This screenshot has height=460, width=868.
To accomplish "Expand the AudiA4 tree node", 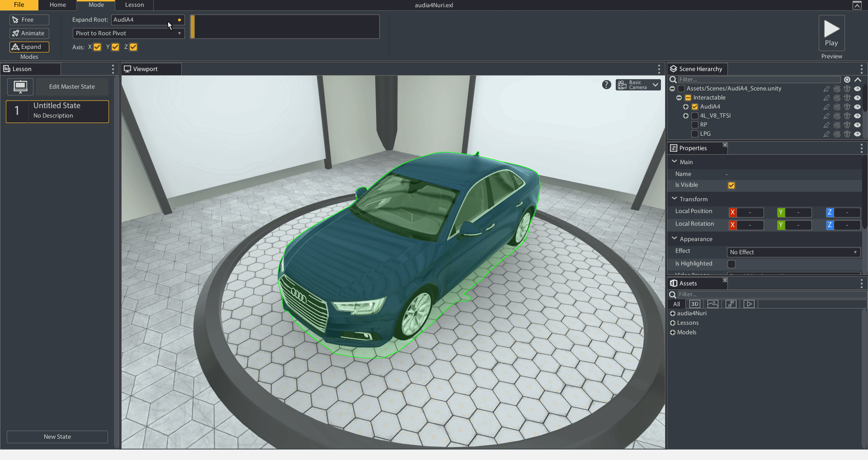I will coord(686,107).
